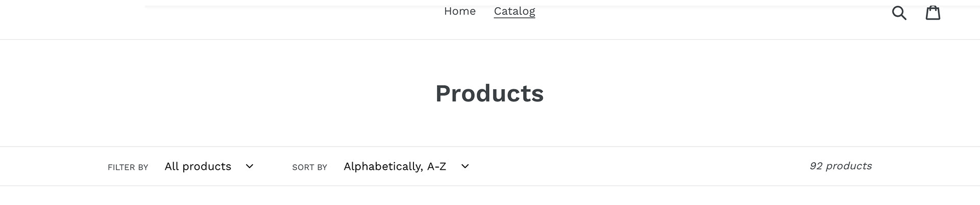The height and width of the screenshot is (205, 980).
Task: Launch site search from header
Action: tap(899, 13)
